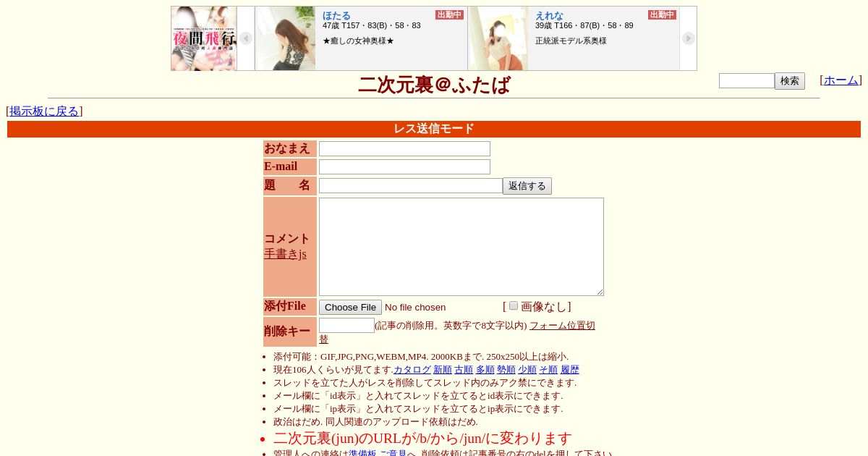Click inside the コメント text area
The image size is (868, 456).
pyautogui.click(x=461, y=247)
